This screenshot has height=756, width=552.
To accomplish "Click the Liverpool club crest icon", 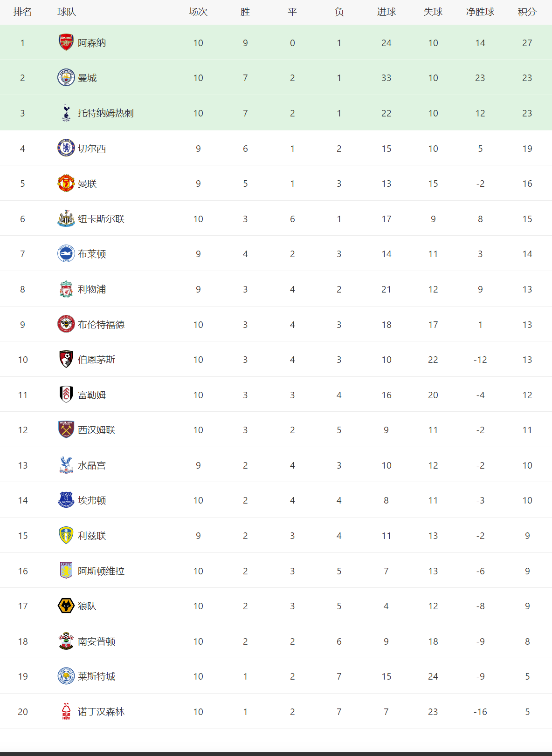I will tap(66, 289).
